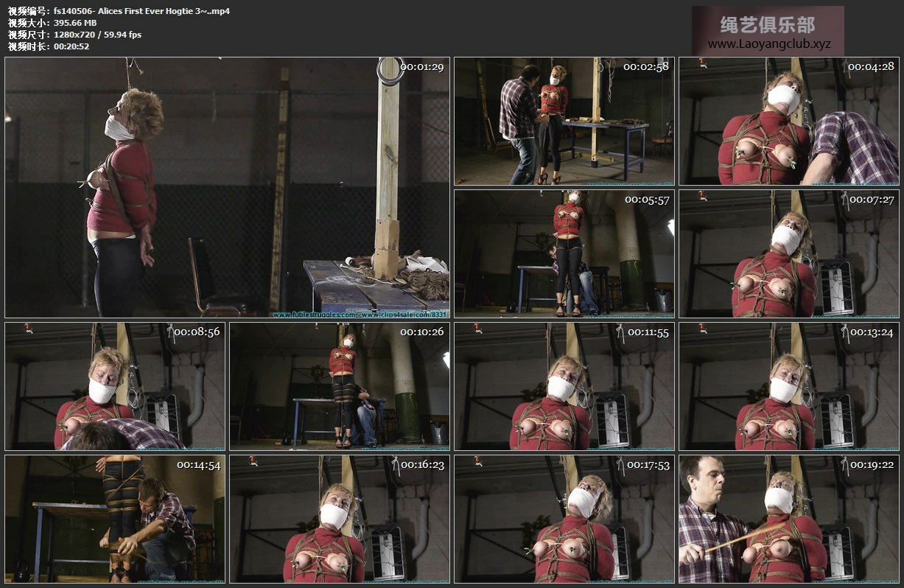Viewport: 904px width, 588px height.
Task: Click the video filename ending in .mp4
Action: tap(141, 11)
